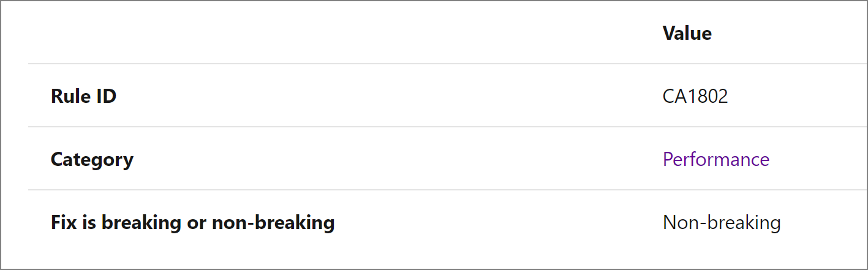The height and width of the screenshot is (270, 868).
Task: Click the digits 1802 in rule value
Action: (706, 96)
